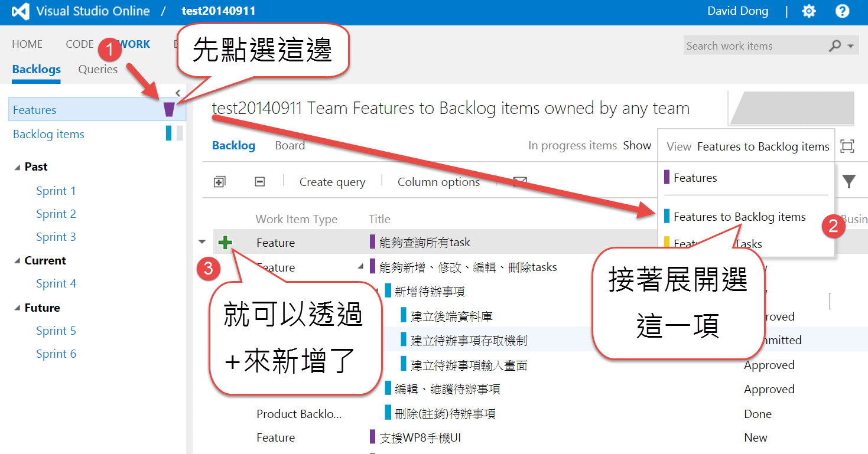Sort by Work Item Type column
The width and height of the screenshot is (868, 454).
coord(296,219)
